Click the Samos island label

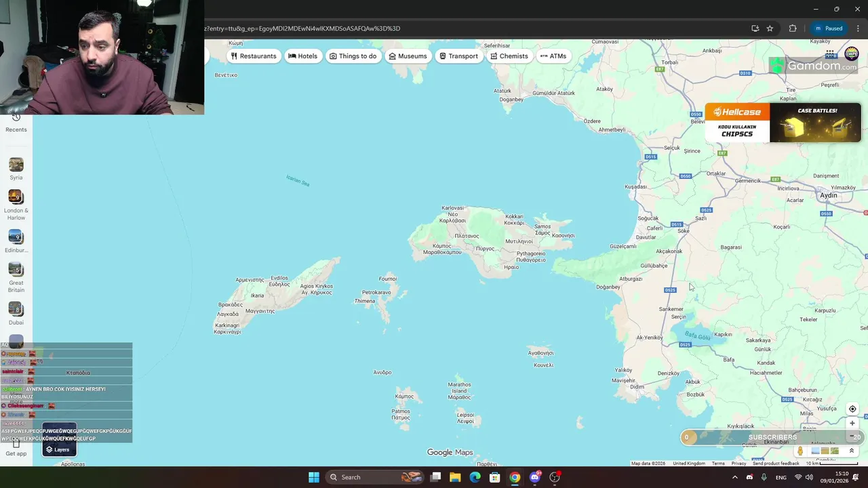click(542, 229)
